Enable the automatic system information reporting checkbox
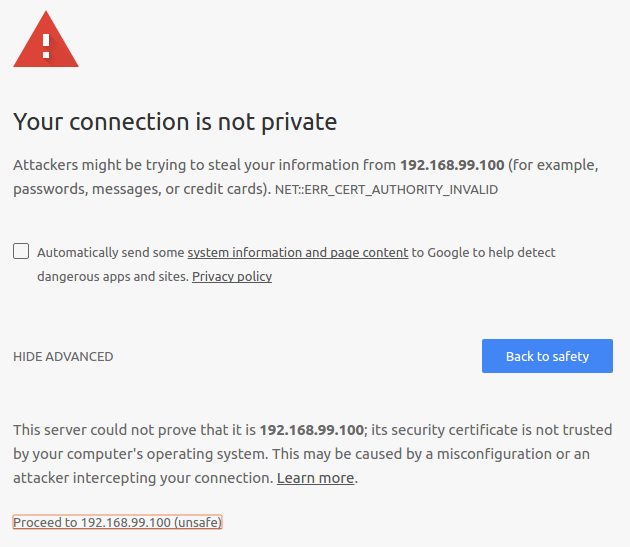 [21, 251]
